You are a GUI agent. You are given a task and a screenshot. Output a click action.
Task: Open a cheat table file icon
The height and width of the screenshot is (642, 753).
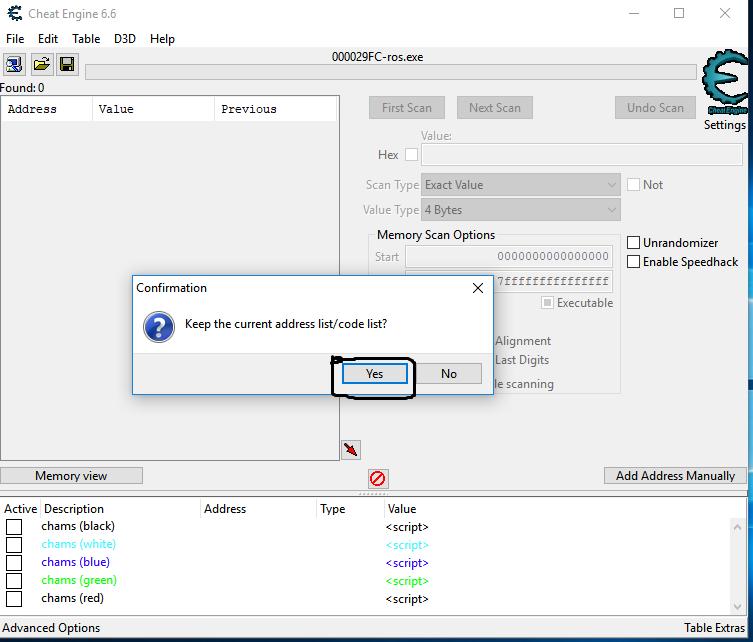pyautogui.click(x=42, y=64)
